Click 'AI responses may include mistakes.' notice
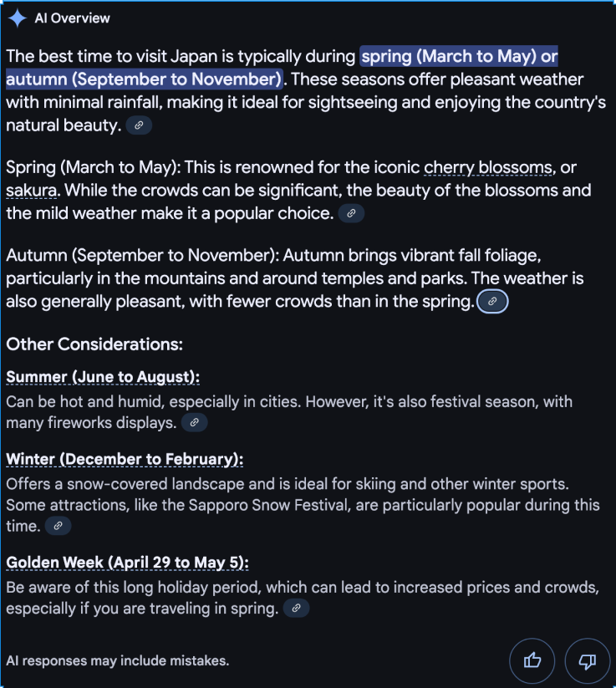 click(118, 660)
